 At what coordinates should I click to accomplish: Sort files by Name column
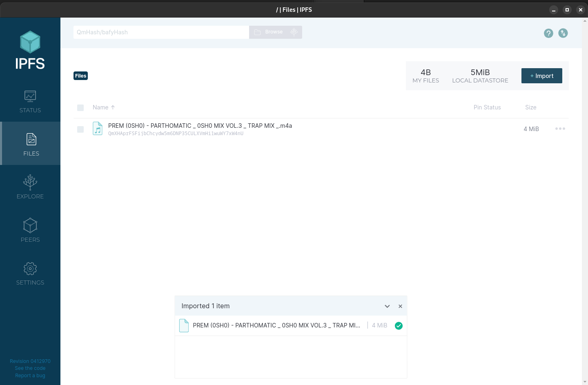[x=104, y=107]
